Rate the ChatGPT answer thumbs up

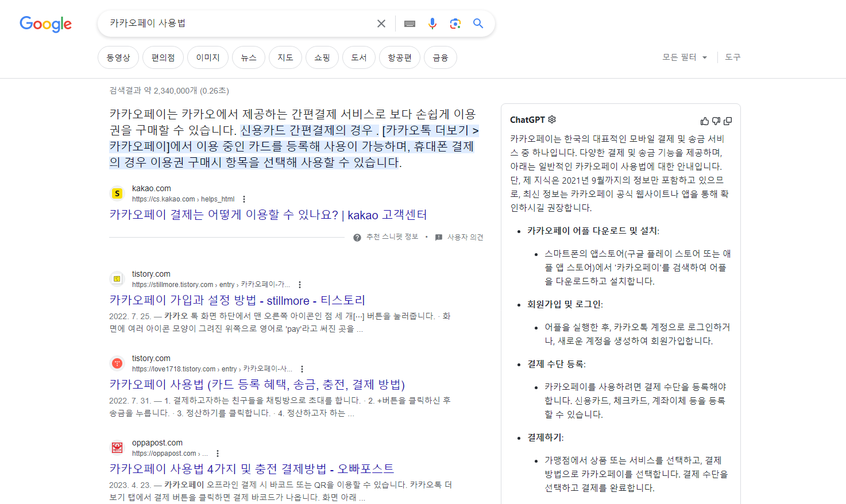[704, 121]
